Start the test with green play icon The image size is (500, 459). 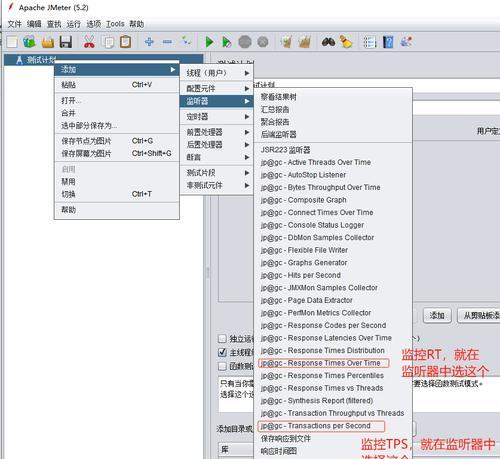coord(209,42)
